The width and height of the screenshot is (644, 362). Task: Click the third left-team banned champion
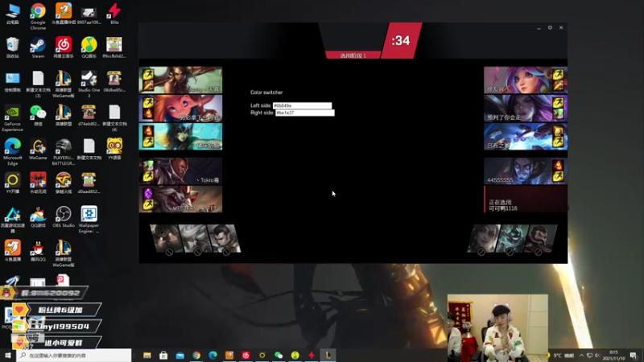(224, 238)
